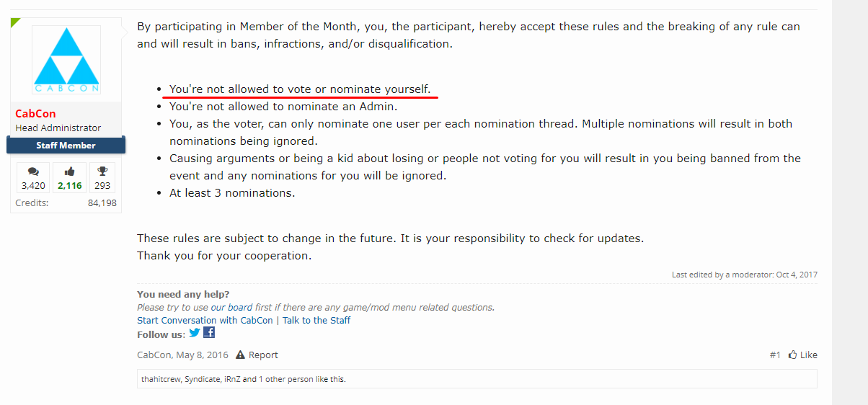This screenshot has width=868, height=405.
Task: Click the Credits value 84,198
Action: click(x=102, y=203)
